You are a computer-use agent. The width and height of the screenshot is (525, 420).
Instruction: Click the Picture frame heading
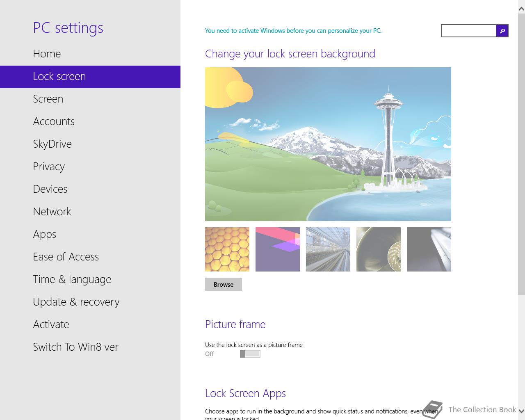235,324
